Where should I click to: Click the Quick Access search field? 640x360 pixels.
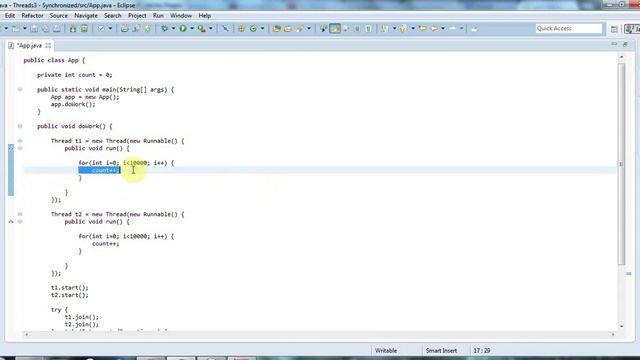coord(569,28)
